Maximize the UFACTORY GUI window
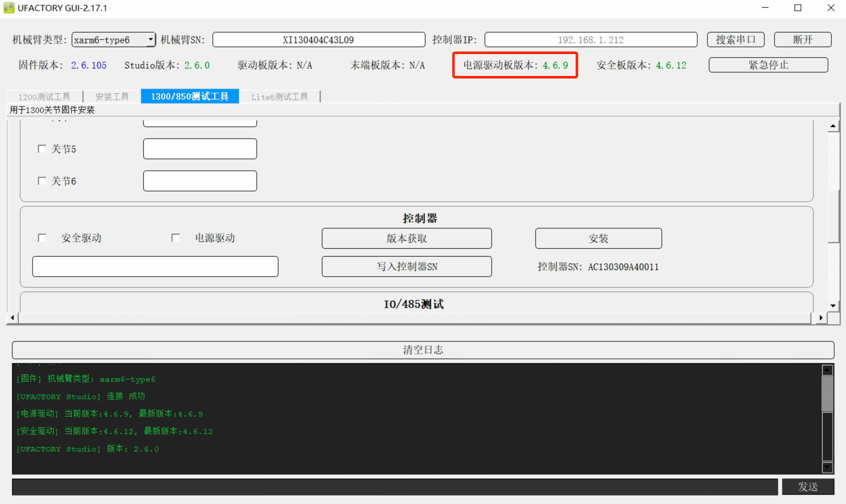Screen dimensions: 846x504 tap(798, 8)
